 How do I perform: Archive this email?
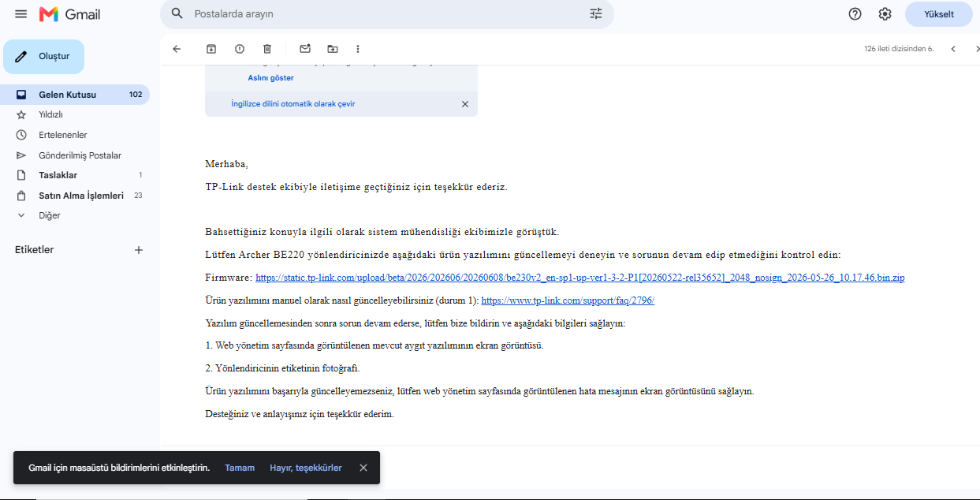pyautogui.click(x=211, y=49)
